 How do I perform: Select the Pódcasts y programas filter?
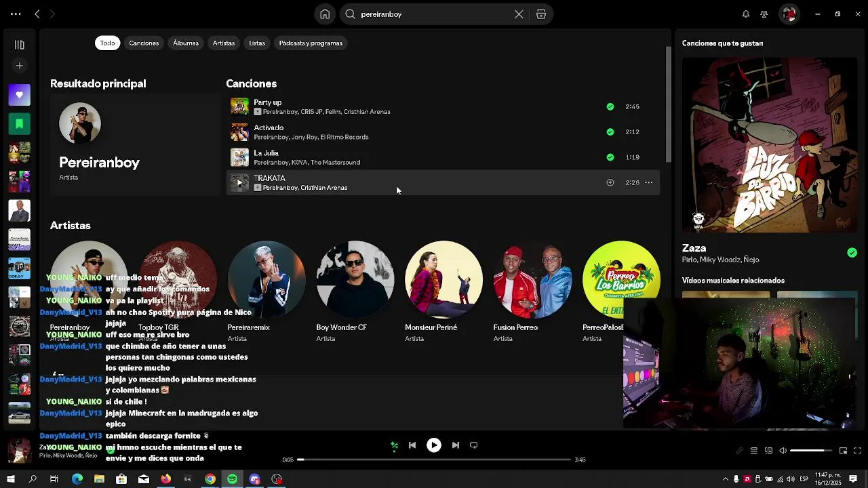click(311, 43)
